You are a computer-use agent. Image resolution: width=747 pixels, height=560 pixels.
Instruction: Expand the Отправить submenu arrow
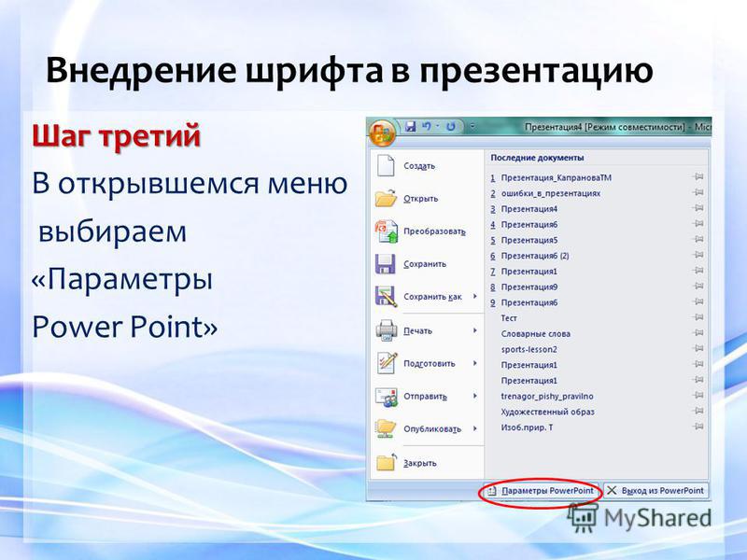(475, 396)
